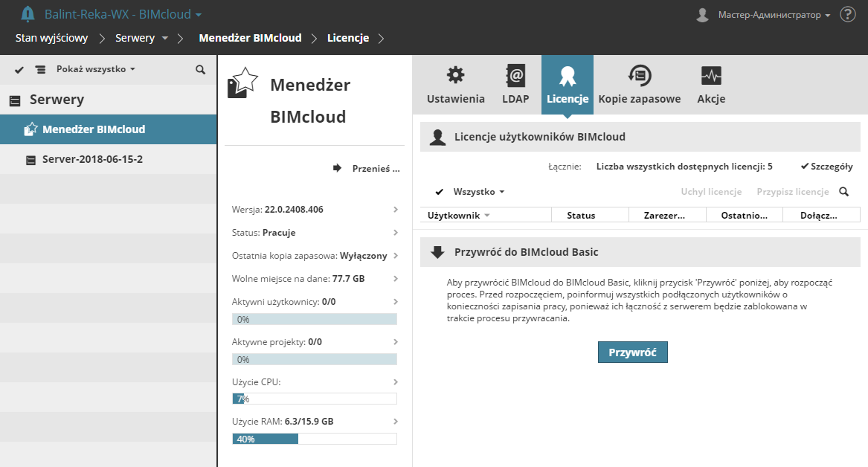Click Przenieś … action
Screen dimensions: 868x467
coord(376,169)
